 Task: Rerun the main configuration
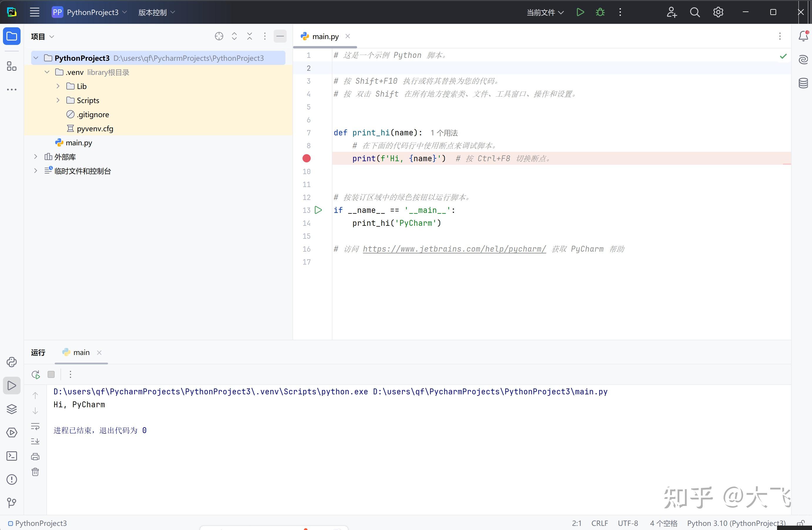tap(35, 374)
